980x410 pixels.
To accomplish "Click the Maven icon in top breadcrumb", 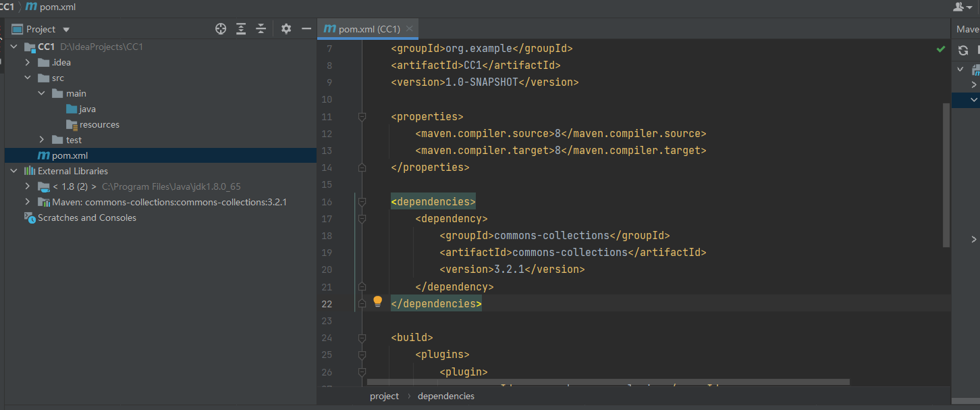I will click(x=31, y=6).
